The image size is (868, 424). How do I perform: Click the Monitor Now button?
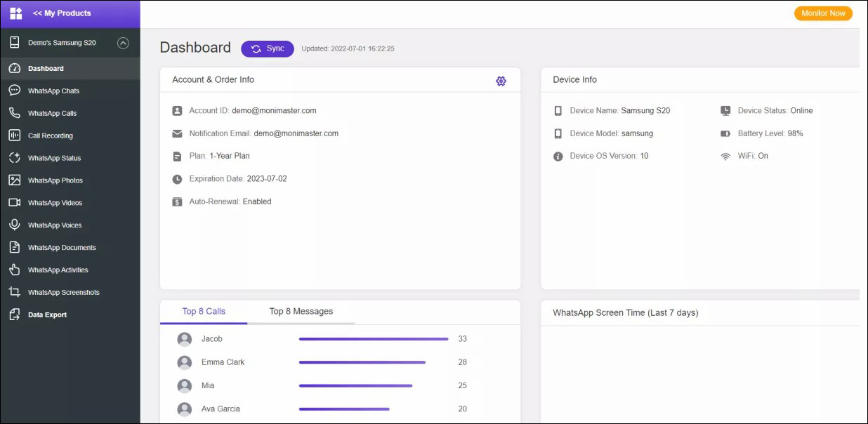coord(823,13)
